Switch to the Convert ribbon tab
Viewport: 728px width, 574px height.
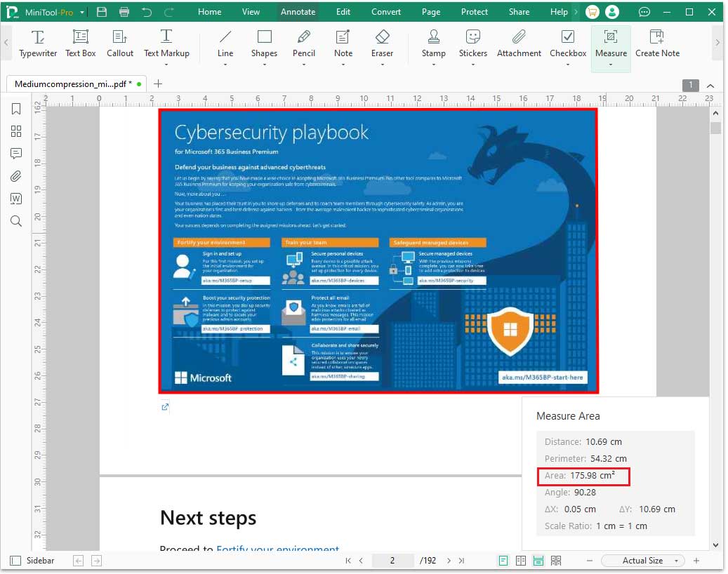(x=386, y=11)
